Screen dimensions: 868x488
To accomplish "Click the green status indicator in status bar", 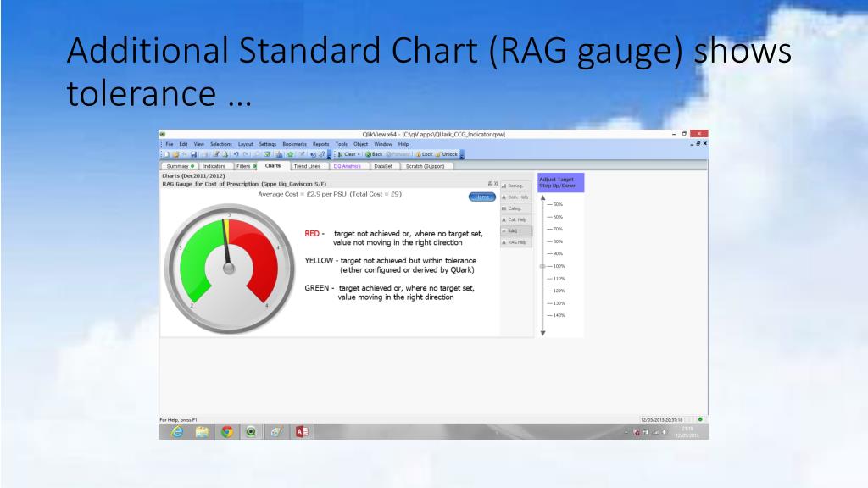I will [700, 419].
